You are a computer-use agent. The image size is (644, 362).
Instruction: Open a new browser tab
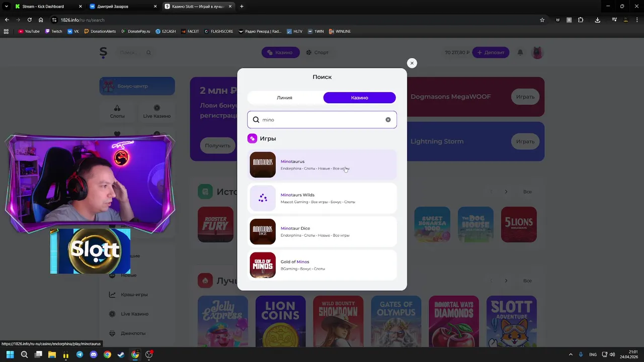coord(242,7)
